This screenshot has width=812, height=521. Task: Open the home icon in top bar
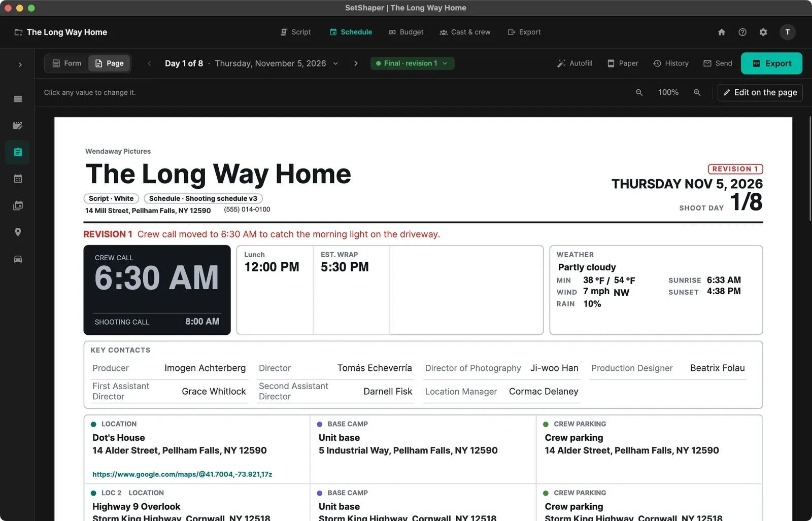tap(721, 32)
